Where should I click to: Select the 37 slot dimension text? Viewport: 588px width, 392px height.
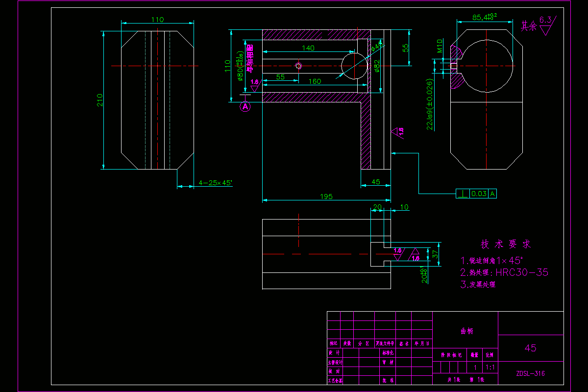(x=435, y=254)
